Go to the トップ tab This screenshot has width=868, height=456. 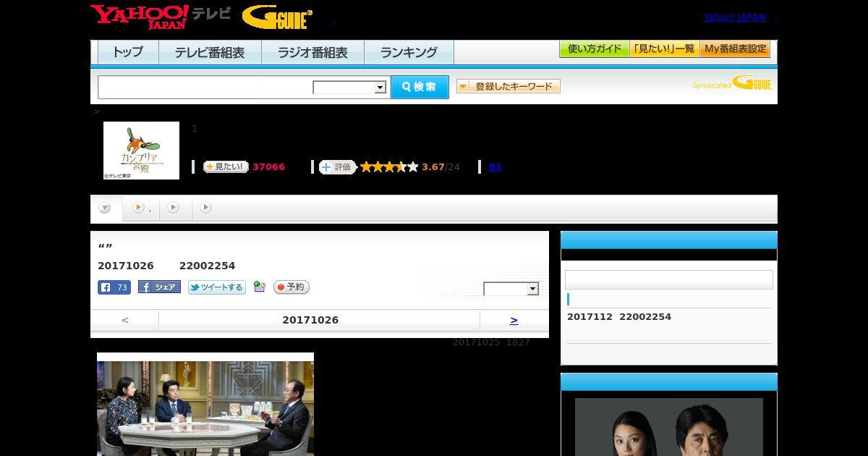(128, 52)
